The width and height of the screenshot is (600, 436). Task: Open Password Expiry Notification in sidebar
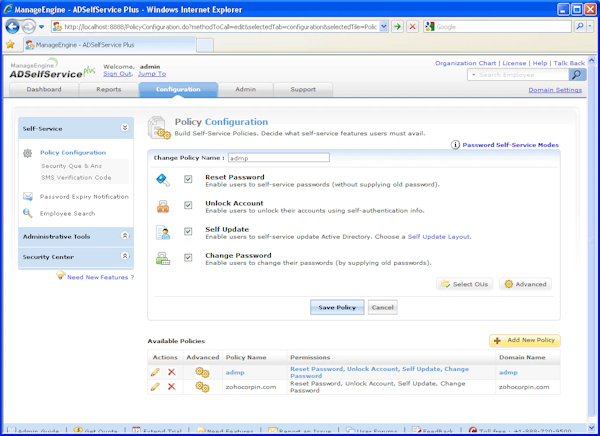coord(84,197)
